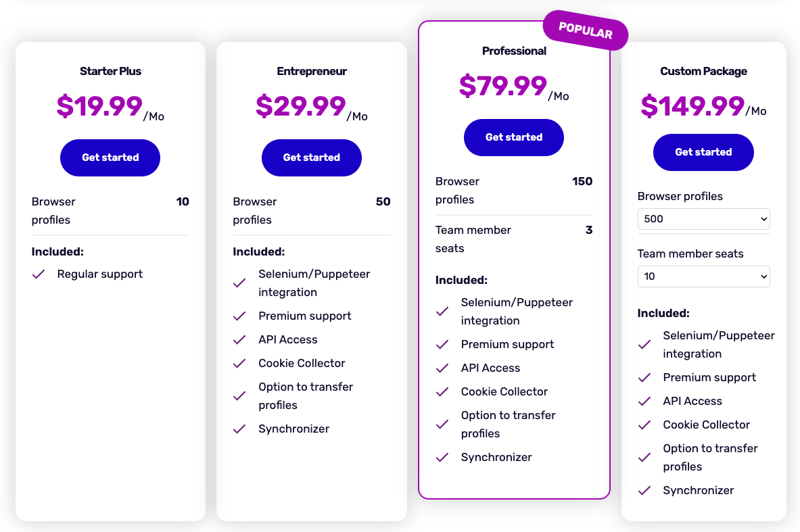The image size is (800, 532).
Task: Click the POPULAR badge on Professional
Action: click(586, 30)
